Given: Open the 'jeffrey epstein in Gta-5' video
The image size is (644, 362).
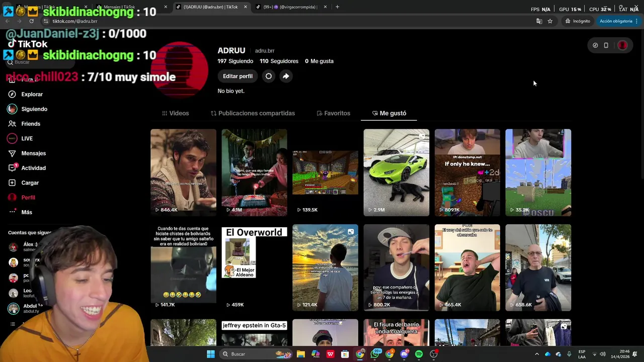Looking at the screenshot, I should [254, 332].
